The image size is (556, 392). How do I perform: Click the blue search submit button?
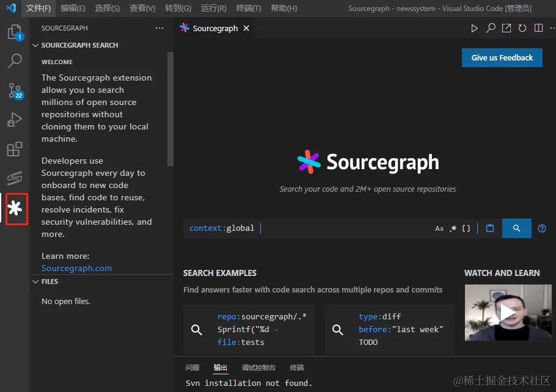tap(517, 228)
